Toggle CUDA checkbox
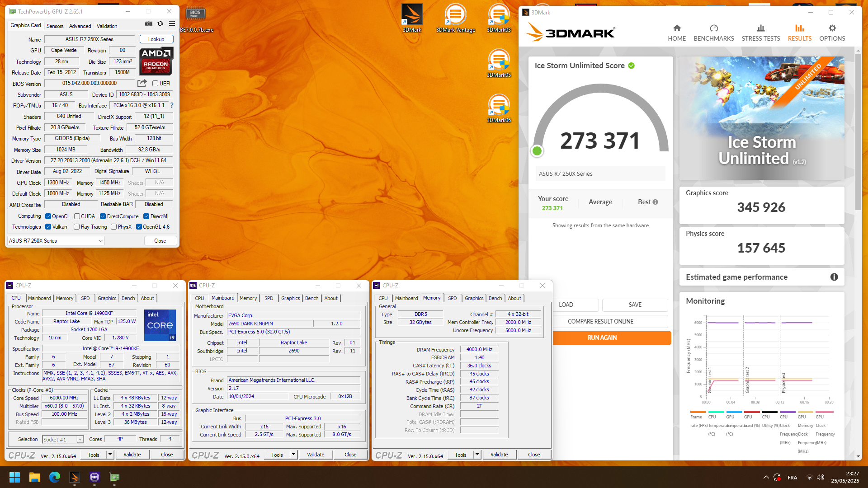The width and height of the screenshot is (868, 488). pos(77,216)
